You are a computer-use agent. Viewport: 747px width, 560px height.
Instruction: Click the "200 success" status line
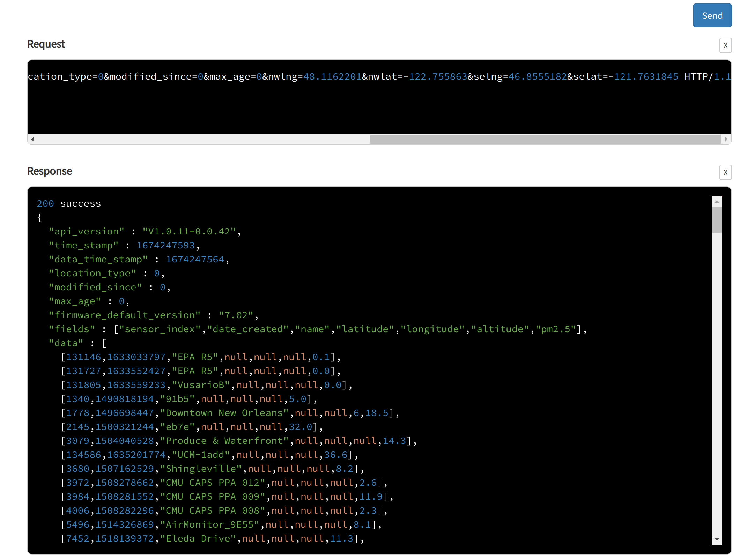(x=69, y=203)
